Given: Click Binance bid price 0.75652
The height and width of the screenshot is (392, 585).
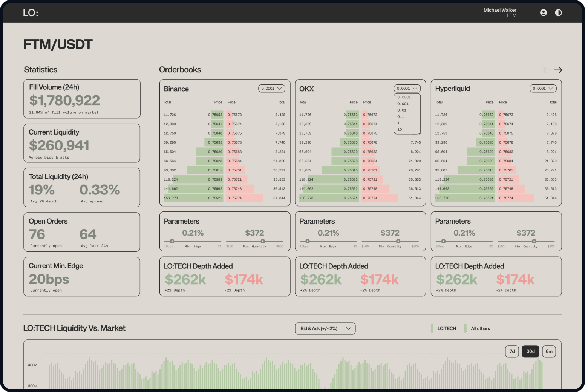Looking at the screenshot, I should [x=215, y=115].
